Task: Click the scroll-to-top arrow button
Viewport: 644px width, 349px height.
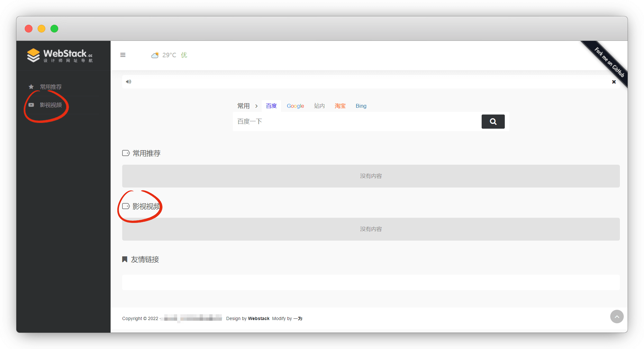Action: pyautogui.click(x=617, y=317)
